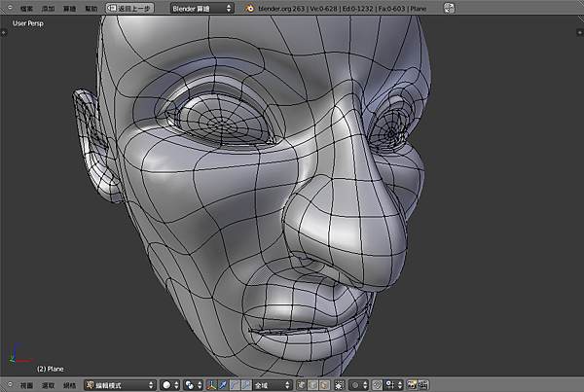Click the OpenGL render image camera icon
The image size is (584, 392).
pos(413,385)
